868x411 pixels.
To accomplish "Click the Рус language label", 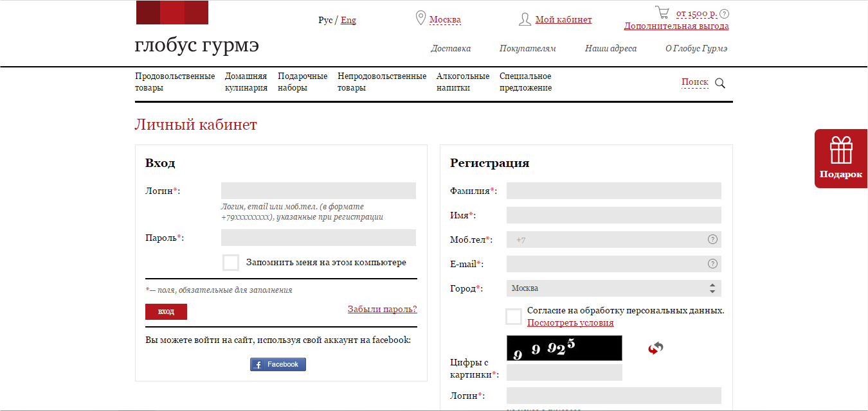I will (325, 20).
